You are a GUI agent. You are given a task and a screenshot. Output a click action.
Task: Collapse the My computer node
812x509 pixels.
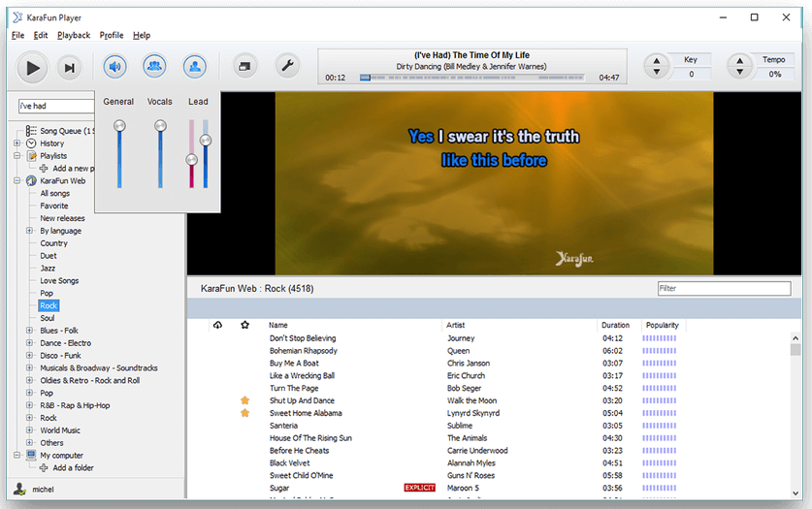pyautogui.click(x=17, y=456)
